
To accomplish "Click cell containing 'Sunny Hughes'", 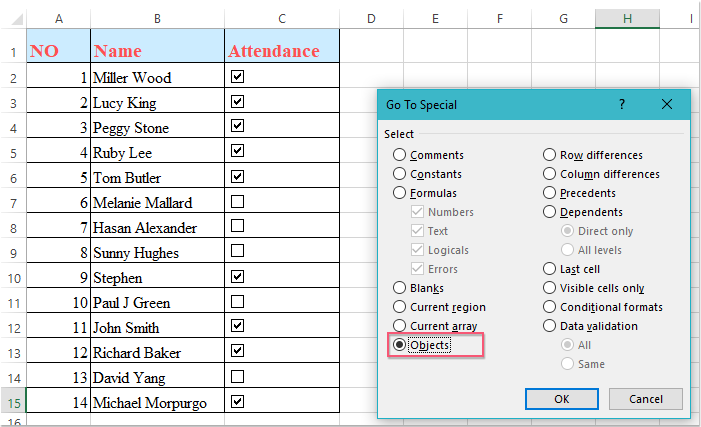I will pyautogui.click(x=157, y=250).
